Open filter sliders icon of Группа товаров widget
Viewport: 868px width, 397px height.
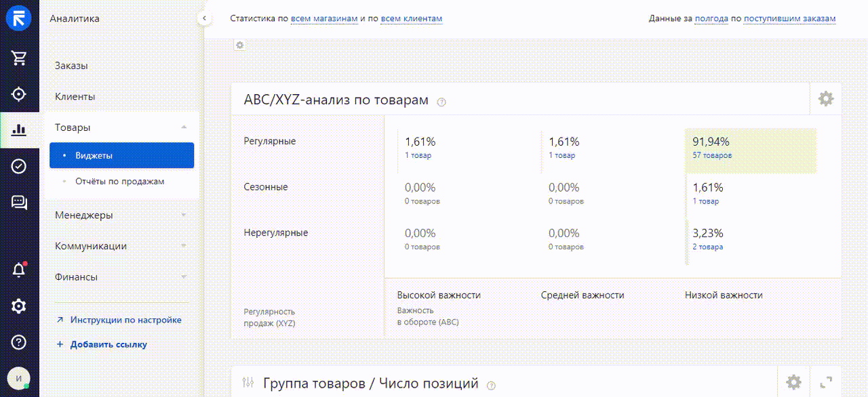coord(249,383)
